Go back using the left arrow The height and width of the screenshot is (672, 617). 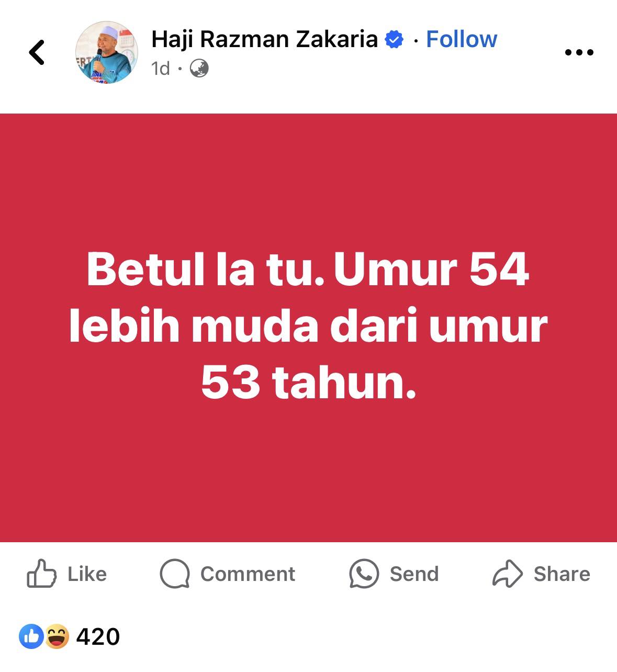click(x=37, y=52)
